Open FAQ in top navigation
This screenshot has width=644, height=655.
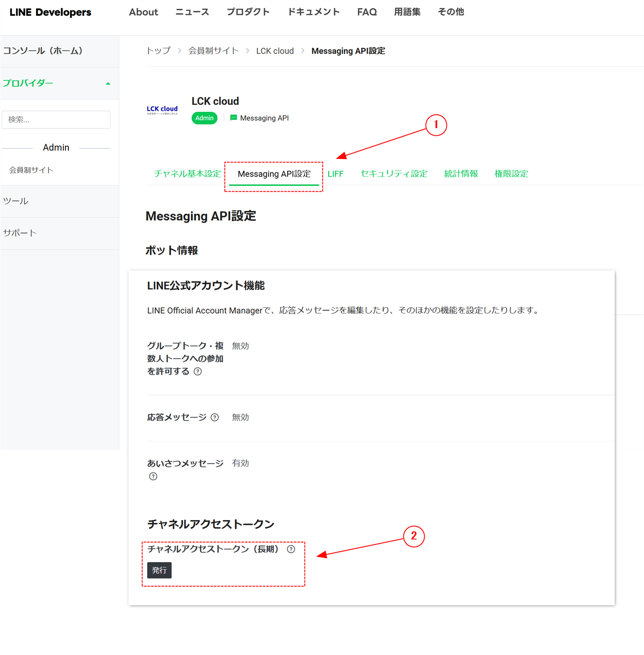point(367,12)
